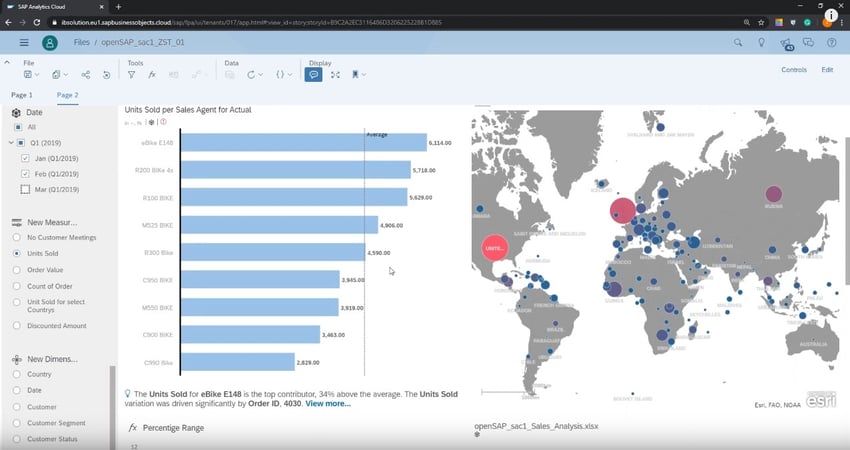Select No Customer Meetings measure
The image size is (850, 450).
17,237
